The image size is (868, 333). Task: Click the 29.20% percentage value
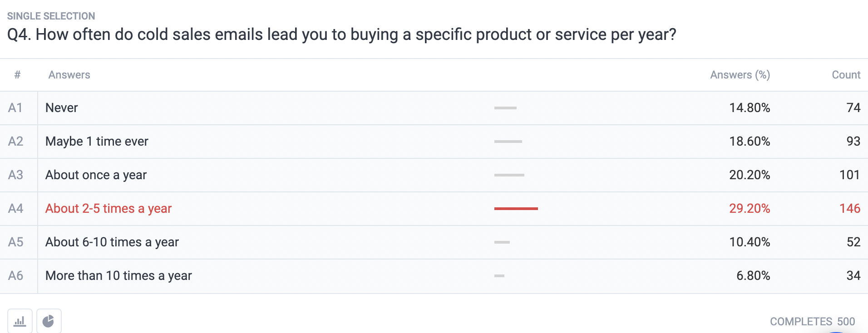[750, 209]
